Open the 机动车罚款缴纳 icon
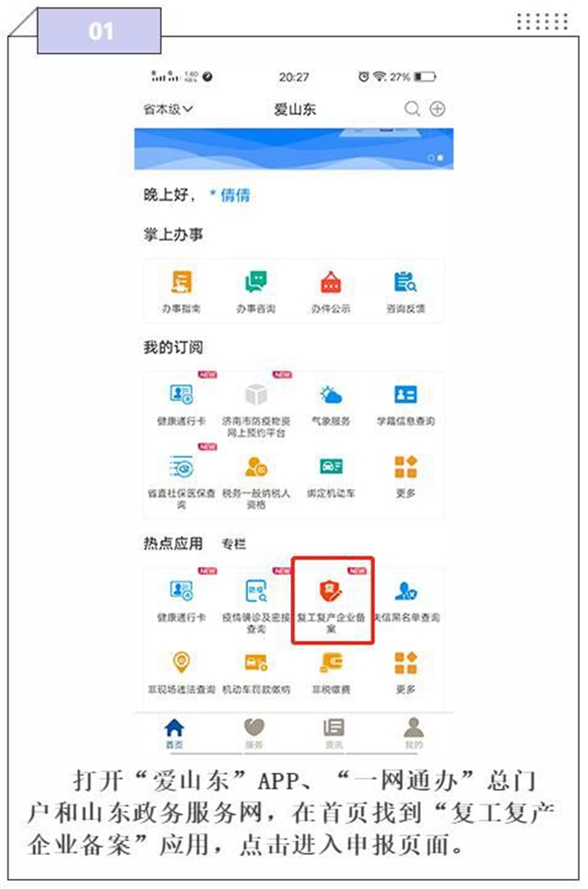Image resolution: width=588 pixels, height=889 pixels. [x=256, y=662]
